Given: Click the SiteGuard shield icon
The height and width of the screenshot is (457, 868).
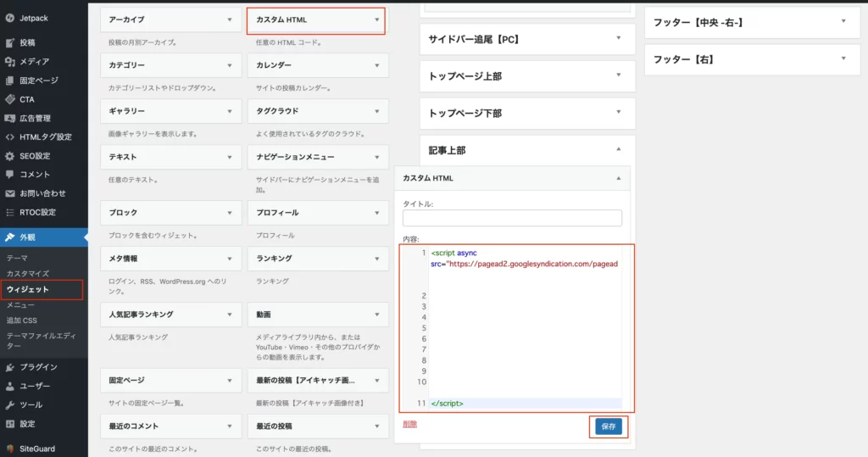Looking at the screenshot, I should pyautogui.click(x=10, y=449).
